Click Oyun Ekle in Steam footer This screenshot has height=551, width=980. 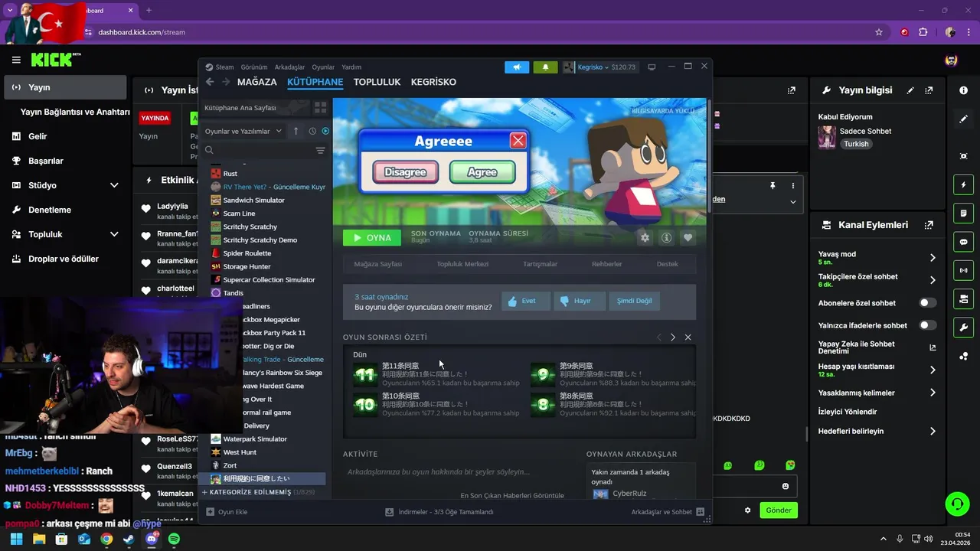click(x=227, y=512)
